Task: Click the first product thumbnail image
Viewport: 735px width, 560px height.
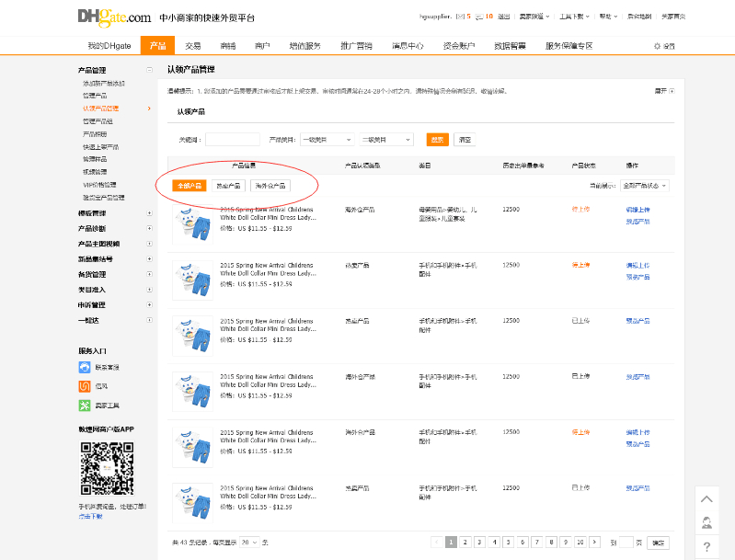Action: [192, 224]
